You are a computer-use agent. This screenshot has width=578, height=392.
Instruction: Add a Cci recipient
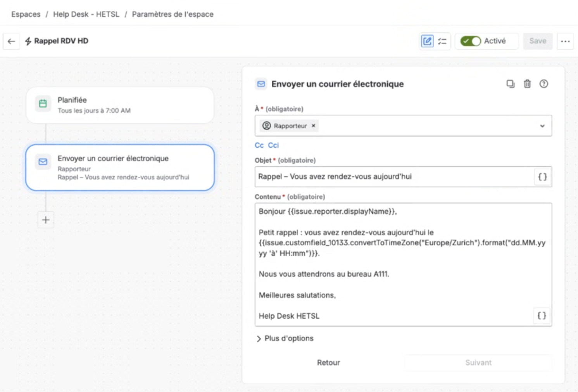coord(273,145)
